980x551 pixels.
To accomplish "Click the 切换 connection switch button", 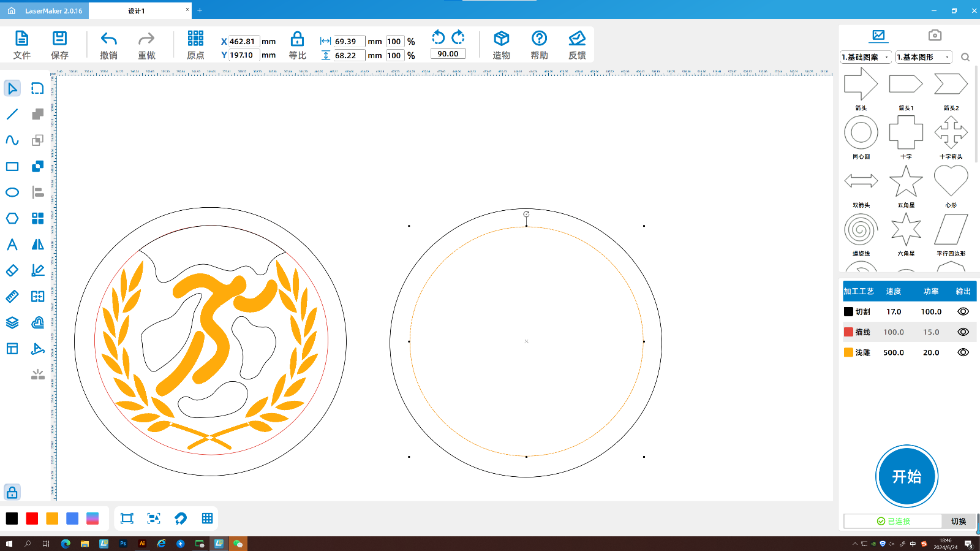I will [958, 521].
